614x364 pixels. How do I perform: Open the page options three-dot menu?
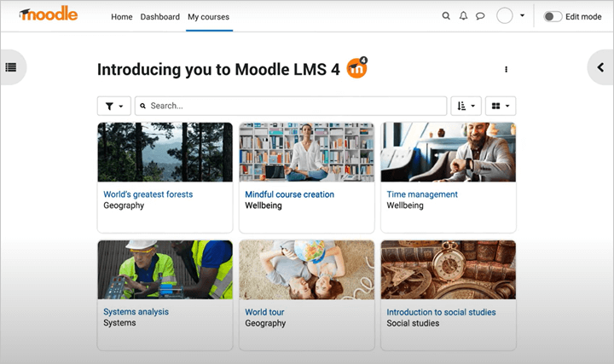point(506,69)
